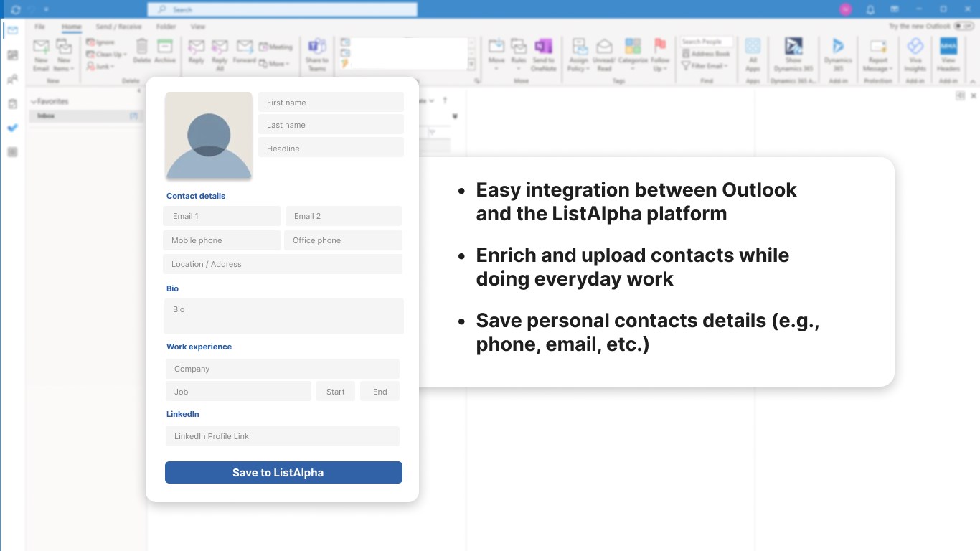Image resolution: width=980 pixels, height=551 pixels.
Task: Click the Company field
Action: [x=283, y=369]
